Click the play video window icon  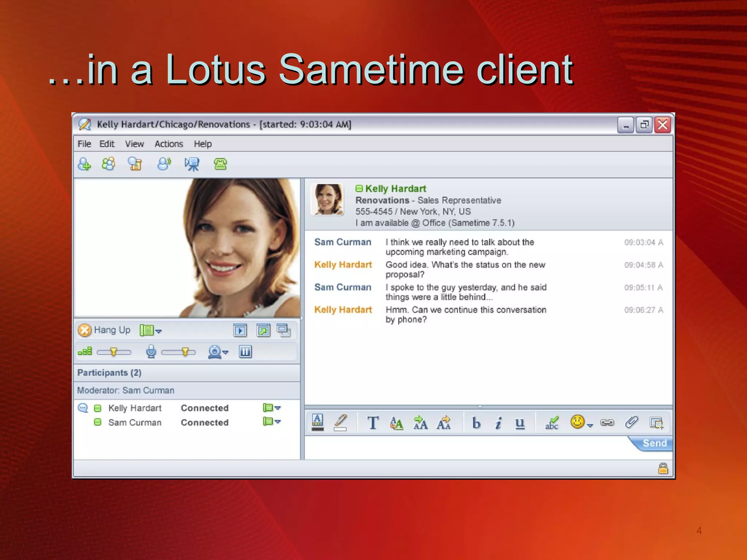click(240, 331)
